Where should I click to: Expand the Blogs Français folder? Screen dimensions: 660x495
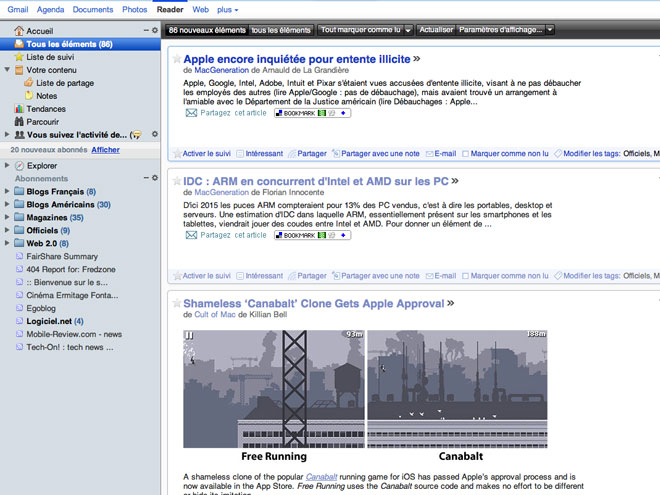tap(7, 191)
